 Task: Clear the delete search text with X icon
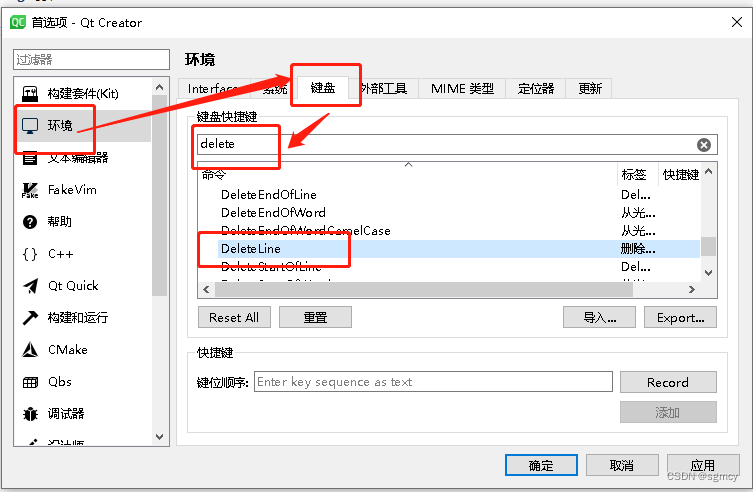click(x=704, y=145)
